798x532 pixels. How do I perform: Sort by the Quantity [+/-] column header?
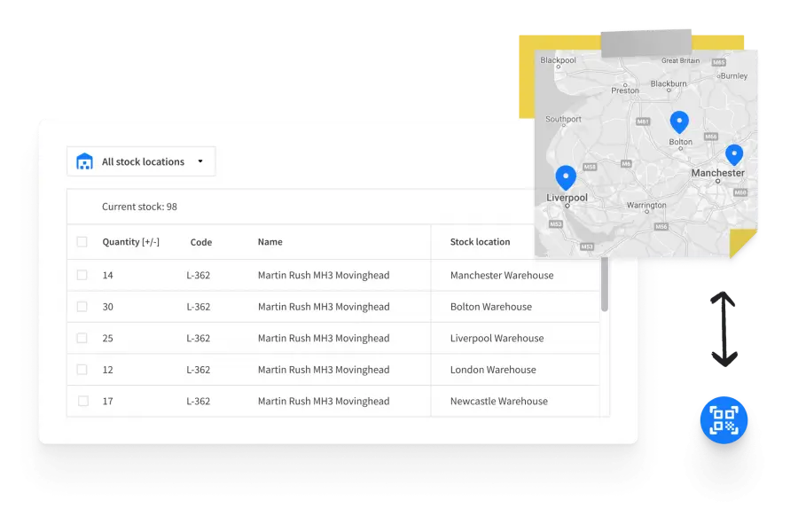click(x=131, y=241)
